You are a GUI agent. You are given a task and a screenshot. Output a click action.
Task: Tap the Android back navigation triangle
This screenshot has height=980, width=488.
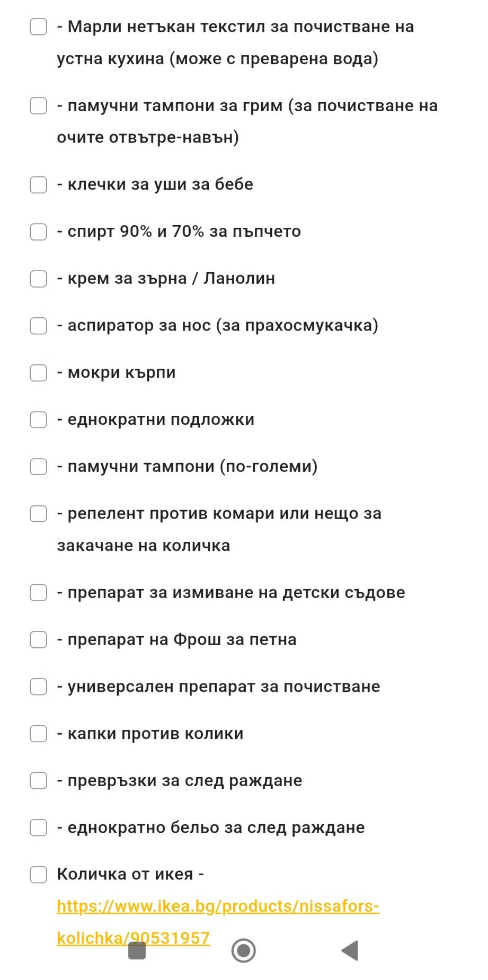tap(350, 951)
